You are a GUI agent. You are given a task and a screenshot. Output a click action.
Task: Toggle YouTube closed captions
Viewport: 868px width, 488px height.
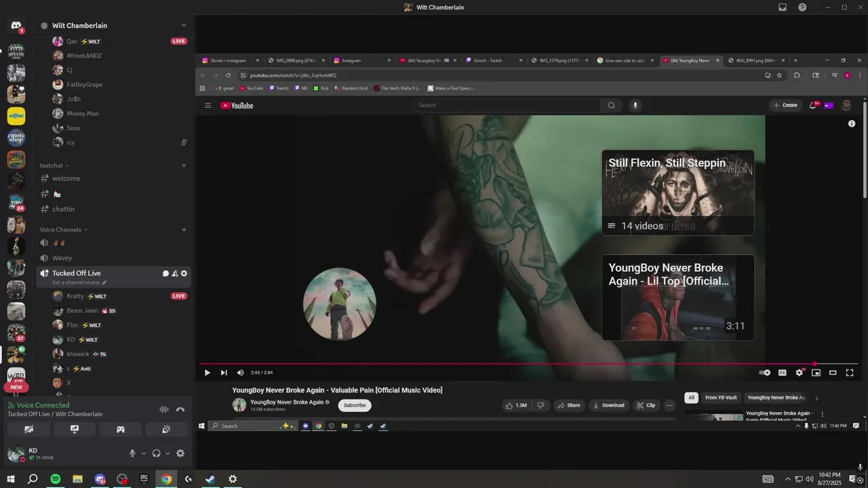(782, 373)
